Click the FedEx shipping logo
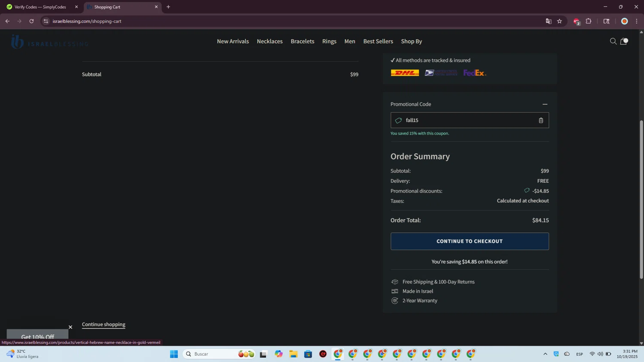 pos(475,73)
